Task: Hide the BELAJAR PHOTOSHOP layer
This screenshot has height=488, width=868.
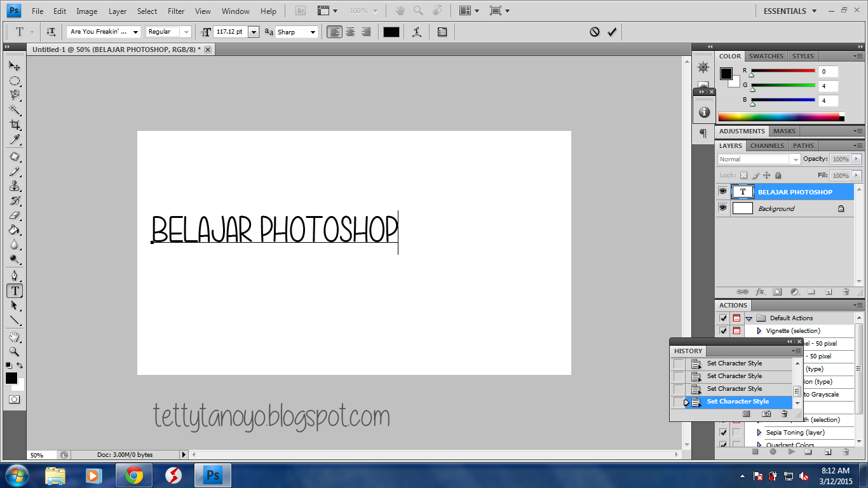Action: pos(723,191)
